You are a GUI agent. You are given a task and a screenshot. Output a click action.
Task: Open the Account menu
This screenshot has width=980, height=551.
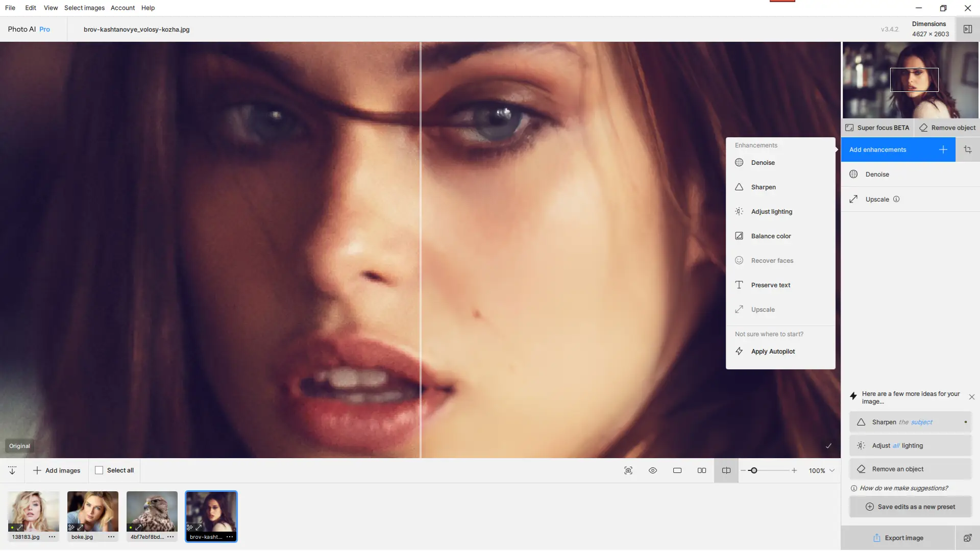pyautogui.click(x=122, y=8)
